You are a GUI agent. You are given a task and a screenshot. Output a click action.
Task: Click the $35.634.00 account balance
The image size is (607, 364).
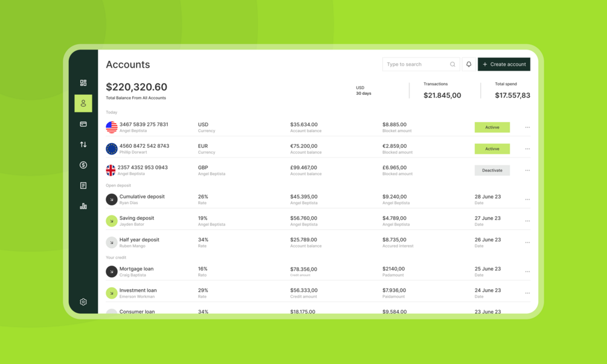304,124
